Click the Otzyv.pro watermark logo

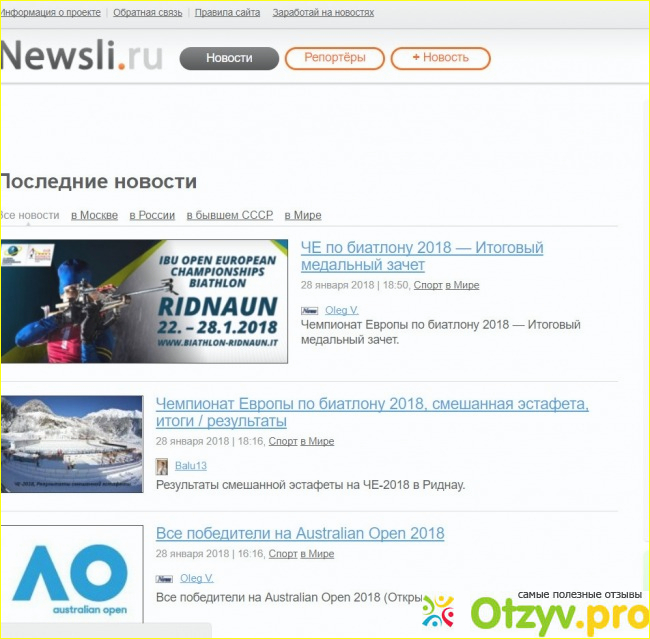point(532,610)
